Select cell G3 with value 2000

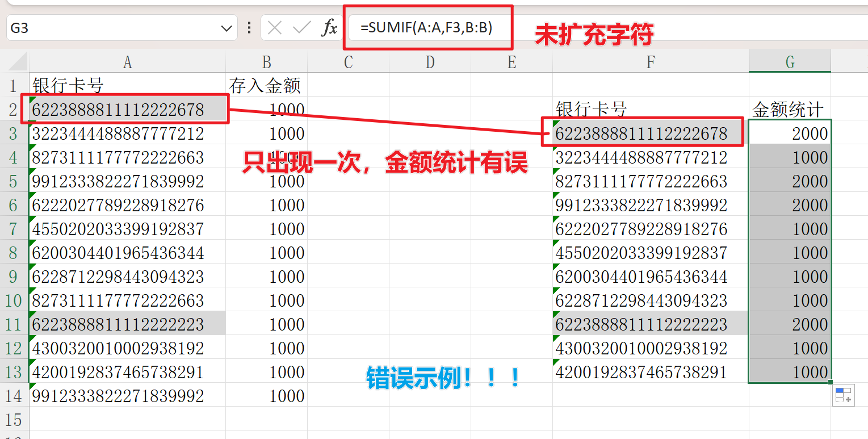[x=790, y=133]
